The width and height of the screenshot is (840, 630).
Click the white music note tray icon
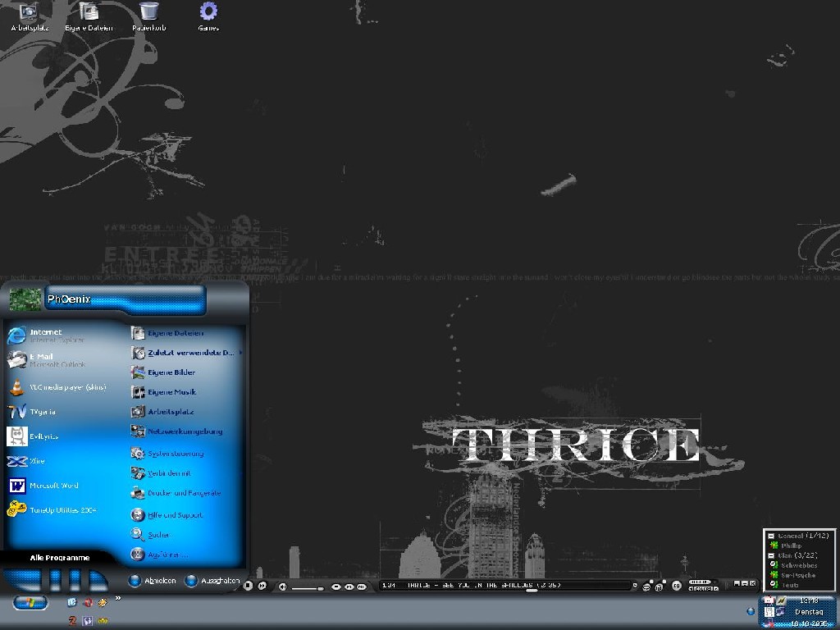[x=769, y=612]
